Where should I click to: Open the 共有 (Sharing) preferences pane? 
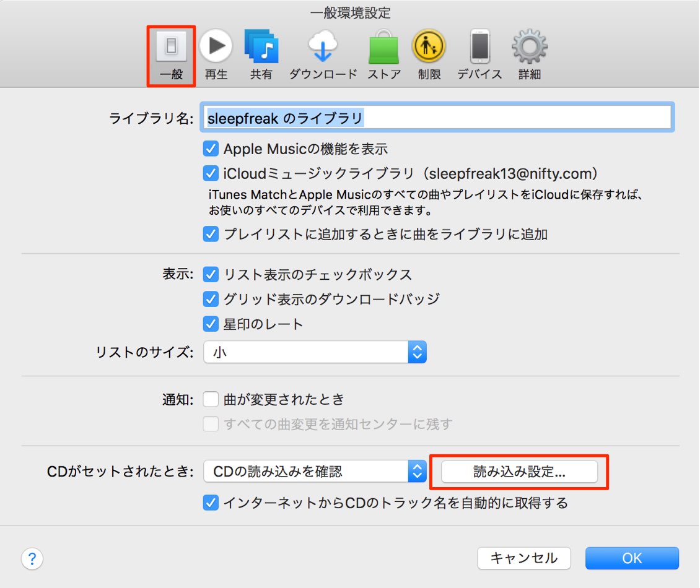pyautogui.click(x=261, y=55)
